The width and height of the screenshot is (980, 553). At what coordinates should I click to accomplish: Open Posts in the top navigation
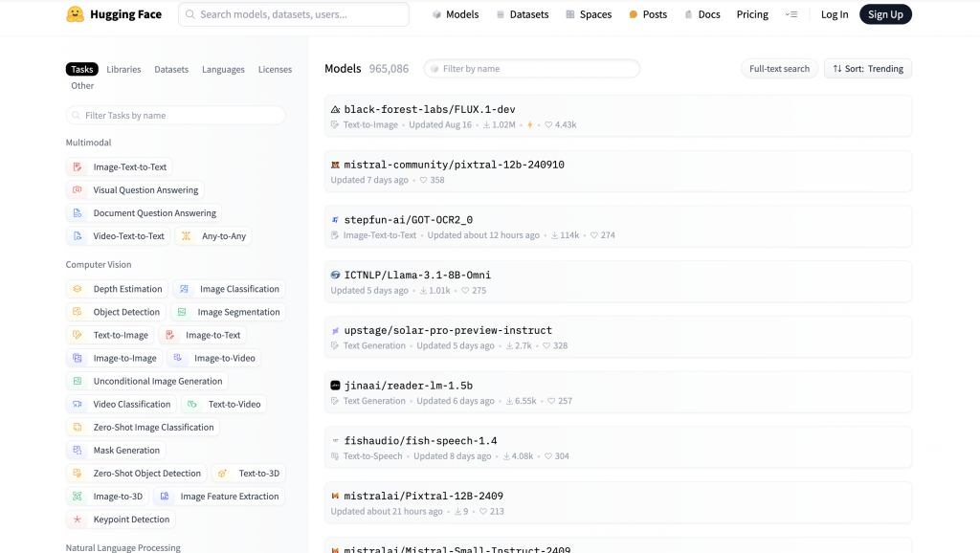648,14
